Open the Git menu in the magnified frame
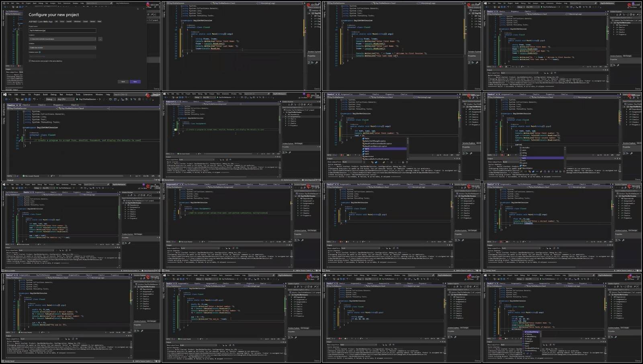The width and height of the screenshot is (643, 364). point(29,95)
